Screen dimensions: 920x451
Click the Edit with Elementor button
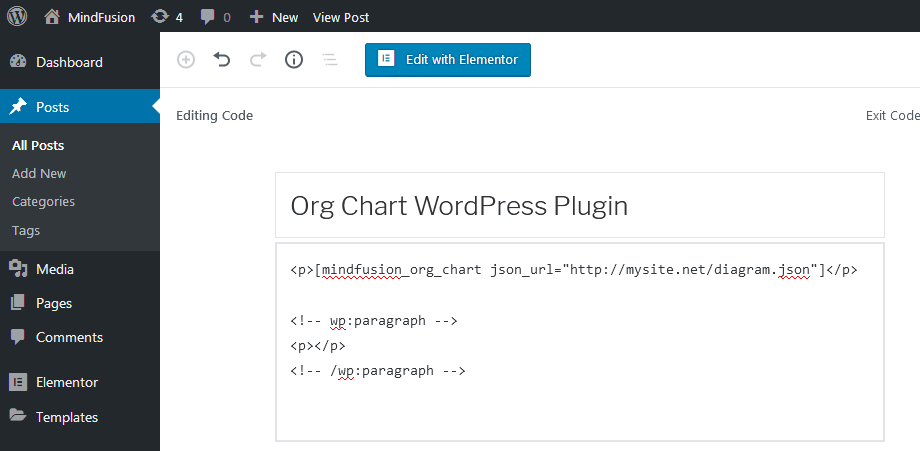[x=447, y=59]
